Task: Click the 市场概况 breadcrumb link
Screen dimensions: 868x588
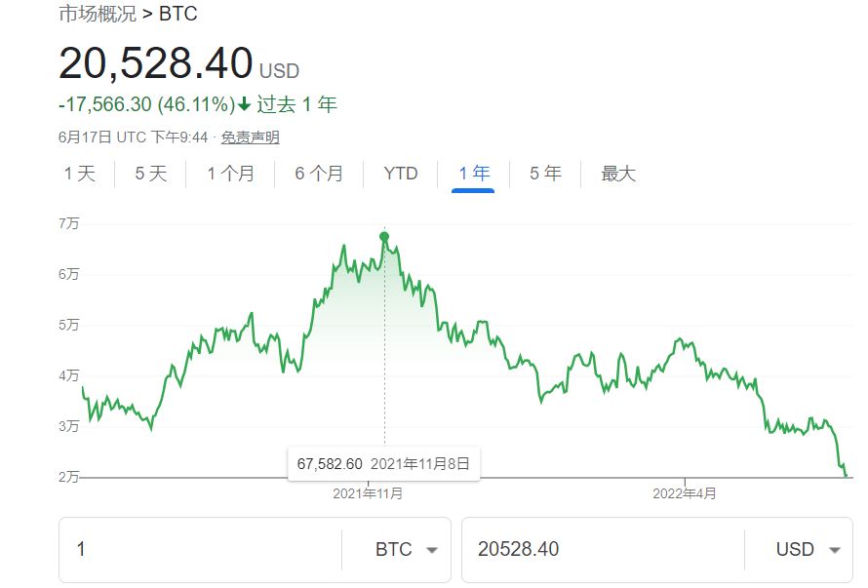Action: 97,15
